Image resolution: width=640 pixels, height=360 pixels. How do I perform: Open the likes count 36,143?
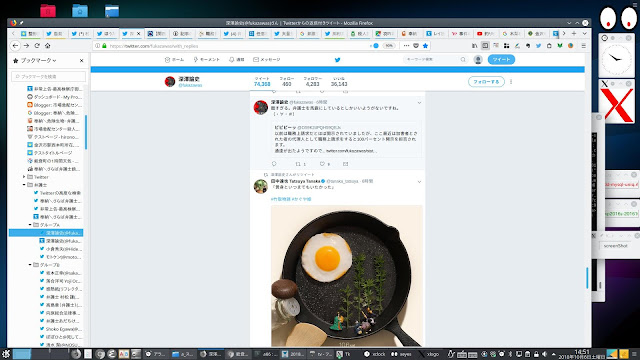click(339, 82)
